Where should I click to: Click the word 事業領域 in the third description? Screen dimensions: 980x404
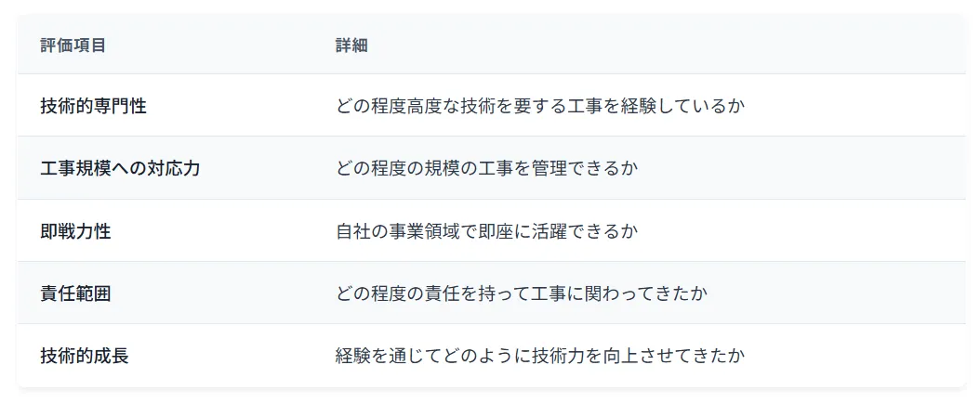click(425, 231)
